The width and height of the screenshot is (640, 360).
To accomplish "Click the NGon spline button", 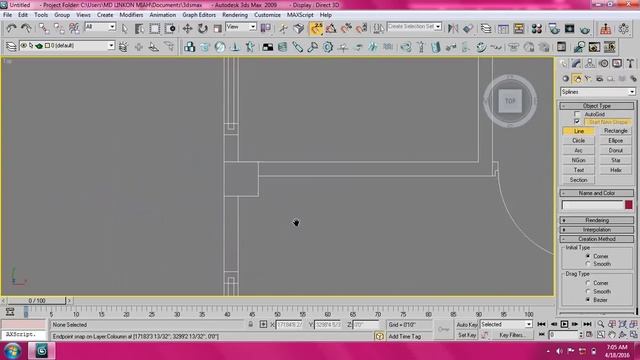I will (578, 160).
